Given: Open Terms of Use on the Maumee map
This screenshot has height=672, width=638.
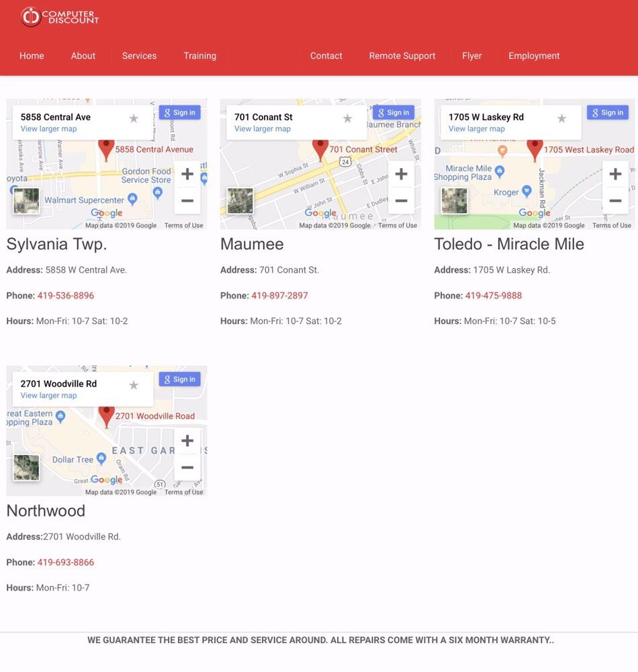Looking at the screenshot, I should tap(397, 226).
